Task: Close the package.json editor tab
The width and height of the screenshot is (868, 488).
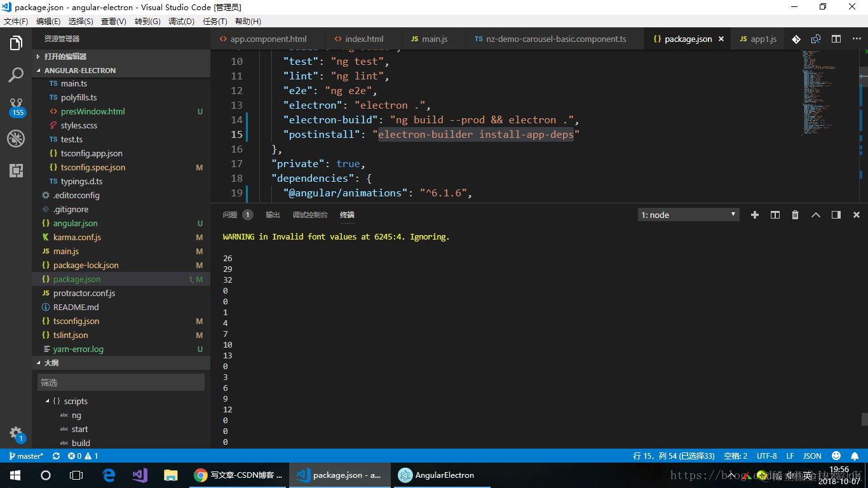Action: [721, 39]
